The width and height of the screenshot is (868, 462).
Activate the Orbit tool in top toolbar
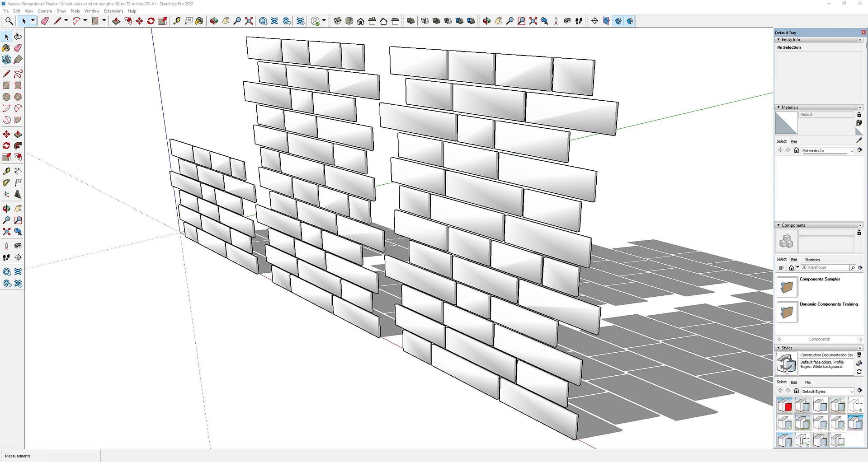point(214,21)
